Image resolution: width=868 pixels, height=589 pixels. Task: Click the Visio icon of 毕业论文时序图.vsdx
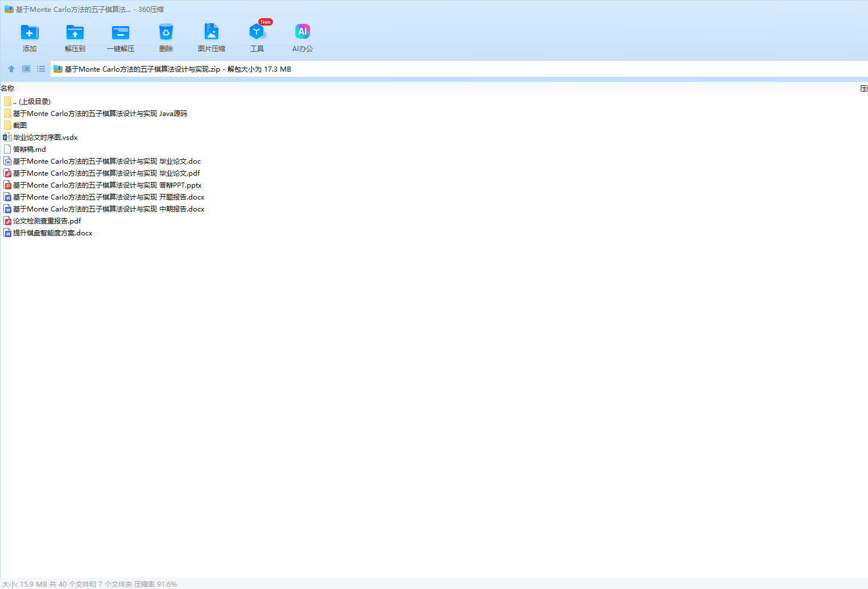point(7,138)
